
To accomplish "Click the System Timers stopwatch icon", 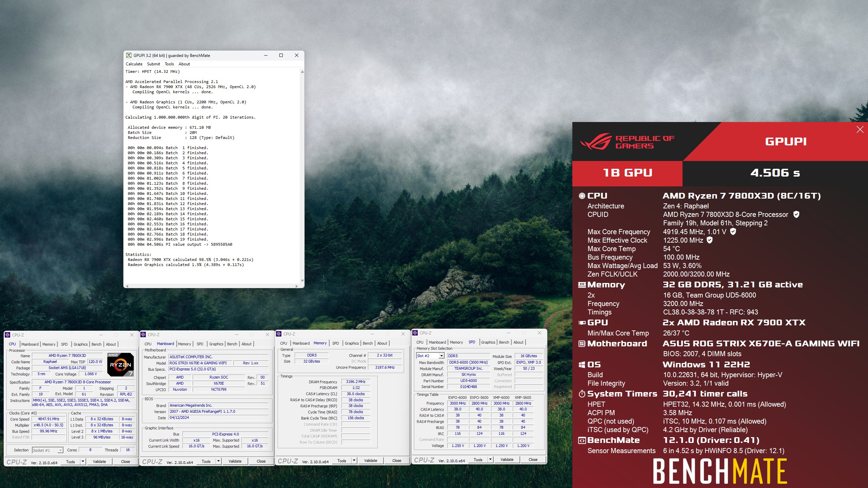I will pos(582,394).
